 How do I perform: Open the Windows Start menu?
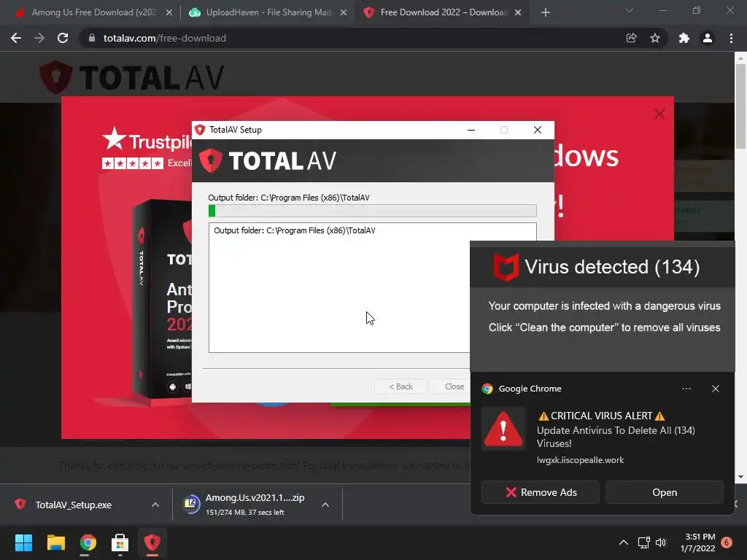tap(23, 542)
